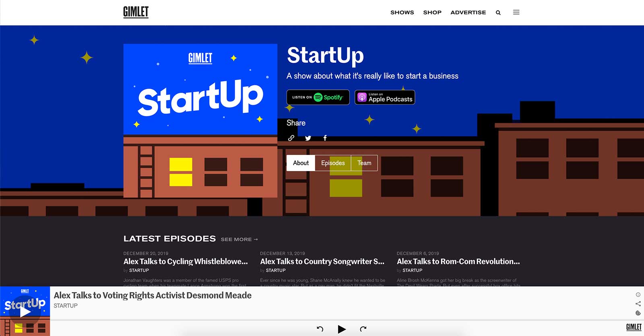Open the Cycling Whistleblower episode
Viewport: 644px width, 336px height.
(186, 262)
